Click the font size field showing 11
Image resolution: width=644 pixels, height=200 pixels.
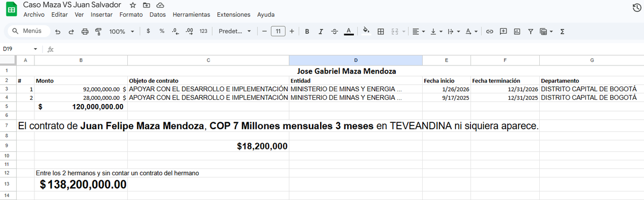tap(278, 31)
